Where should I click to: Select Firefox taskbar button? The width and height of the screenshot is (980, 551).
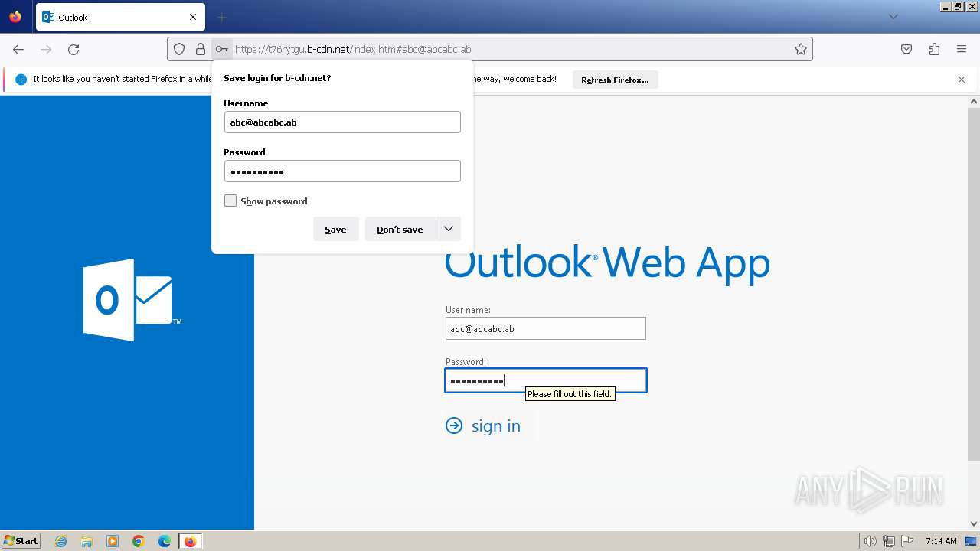(x=190, y=541)
